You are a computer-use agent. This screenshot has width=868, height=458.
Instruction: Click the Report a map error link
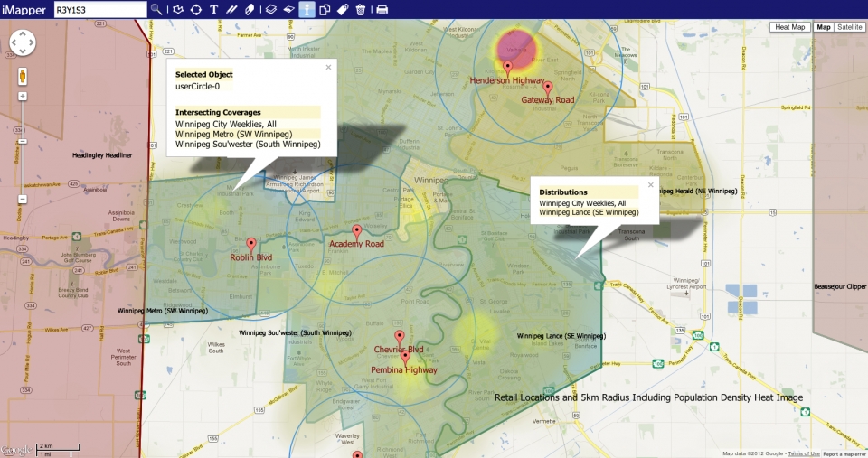tap(844, 454)
